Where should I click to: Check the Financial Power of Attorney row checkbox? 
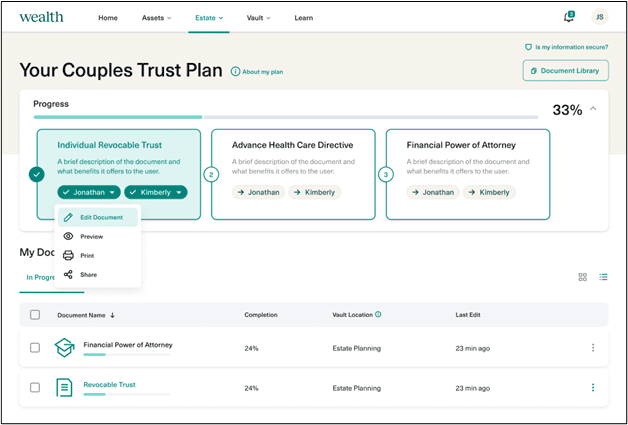35,348
